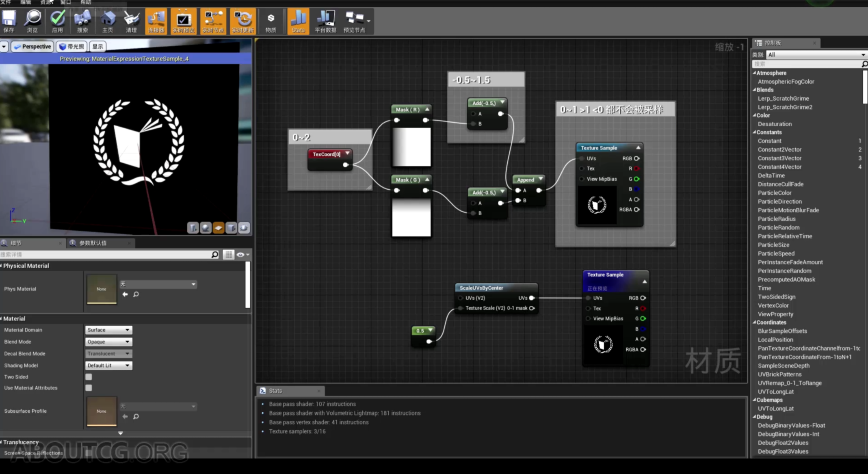Toggle the 实时预览 toolbar icon
The width and height of the screenshot is (868, 474).
point(183,21)
